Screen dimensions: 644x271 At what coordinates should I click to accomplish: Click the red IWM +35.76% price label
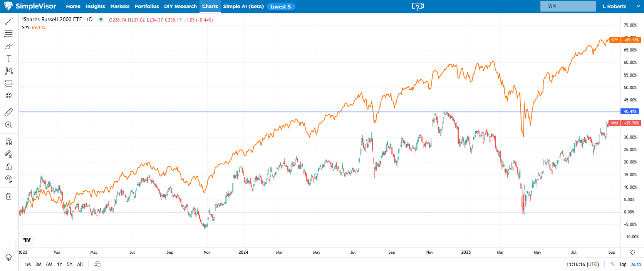click(x=625, y=123)
